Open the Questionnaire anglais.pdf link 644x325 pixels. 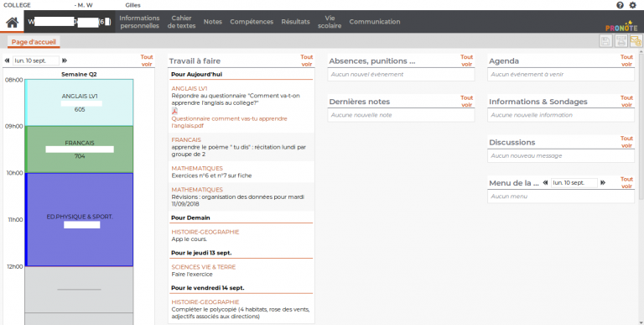coord(229,122)
